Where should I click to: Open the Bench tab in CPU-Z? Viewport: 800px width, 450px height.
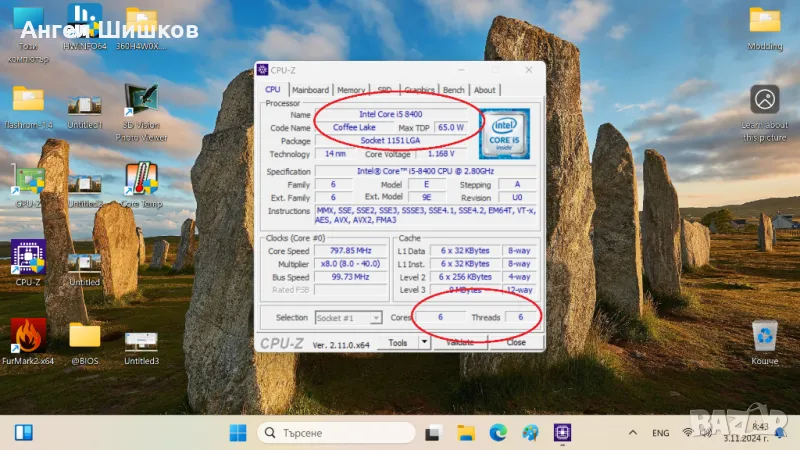click(x=453, y=90)
